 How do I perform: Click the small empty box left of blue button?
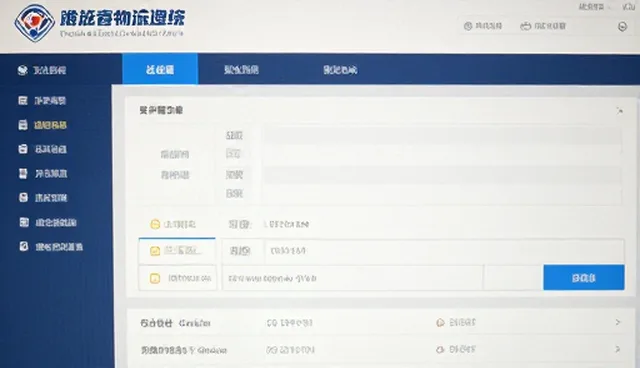click(x=513, y=277)
